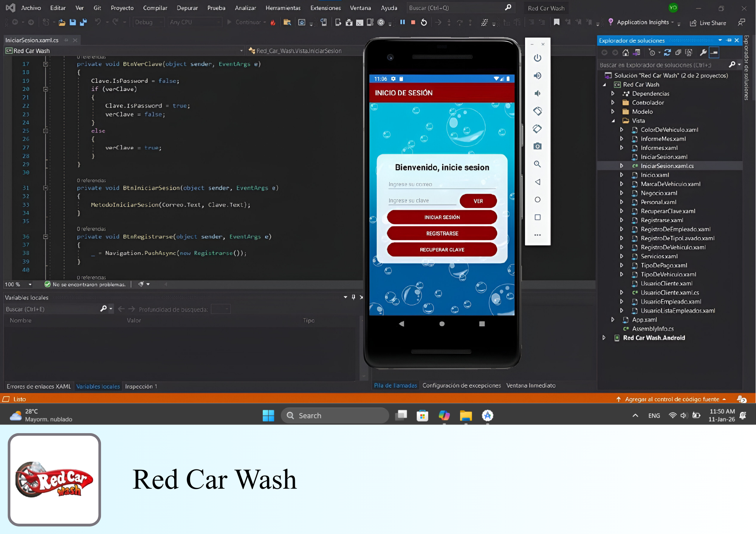This screenshot has width=756, height=534.
Task: Take emulator screenshot with camera icon
Action: click(x=537, y=146)
